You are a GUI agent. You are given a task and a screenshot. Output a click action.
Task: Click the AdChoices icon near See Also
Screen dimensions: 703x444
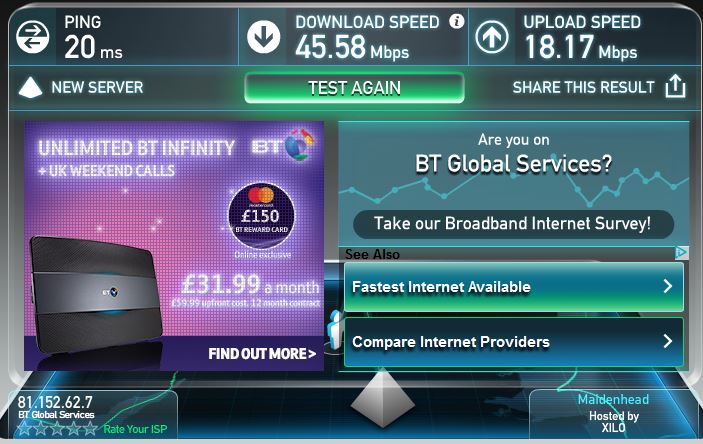pyautogui.click(x=681, y=253)
